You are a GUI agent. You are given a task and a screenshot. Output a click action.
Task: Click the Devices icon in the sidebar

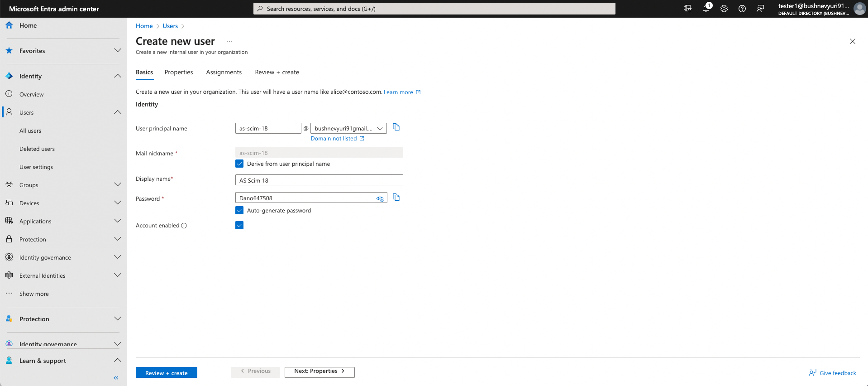coord(9,203)
